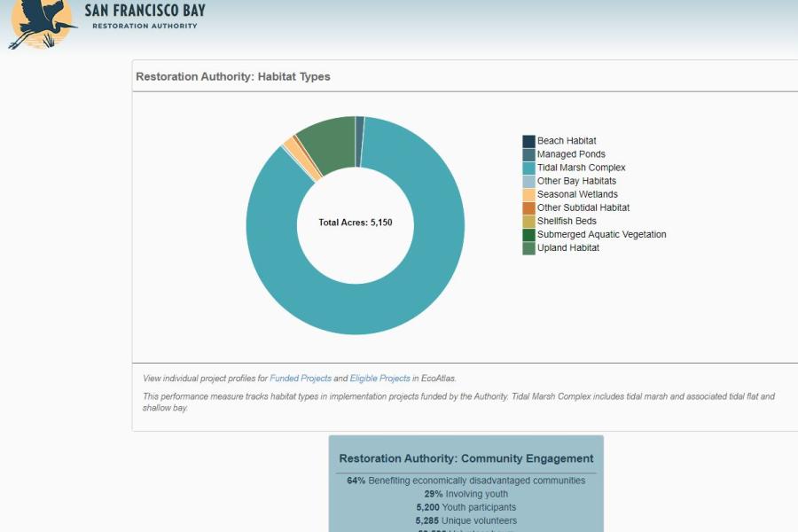
Task: Click the light orange Seasonal Wetlands donut slice
Action: tap(301, 160)
